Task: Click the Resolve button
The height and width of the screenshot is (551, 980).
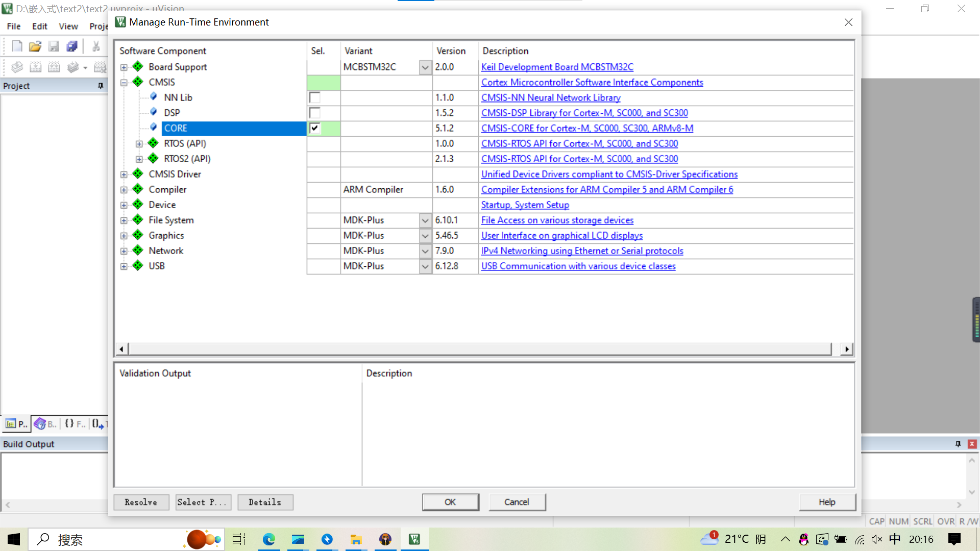Action: pos(140,501)
